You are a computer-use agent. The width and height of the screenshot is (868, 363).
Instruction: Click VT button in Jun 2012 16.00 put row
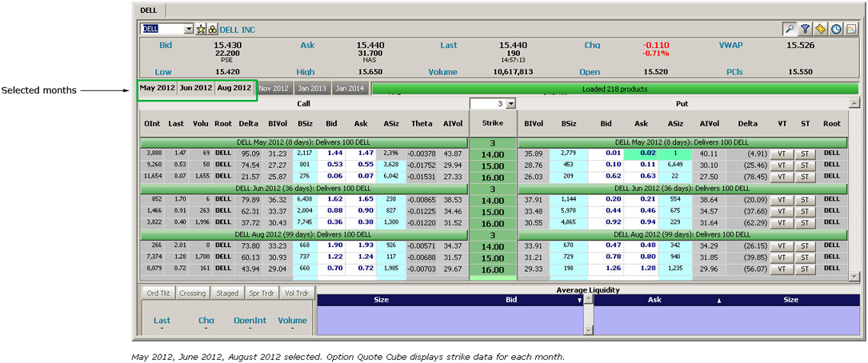click(x=782, y=222)
